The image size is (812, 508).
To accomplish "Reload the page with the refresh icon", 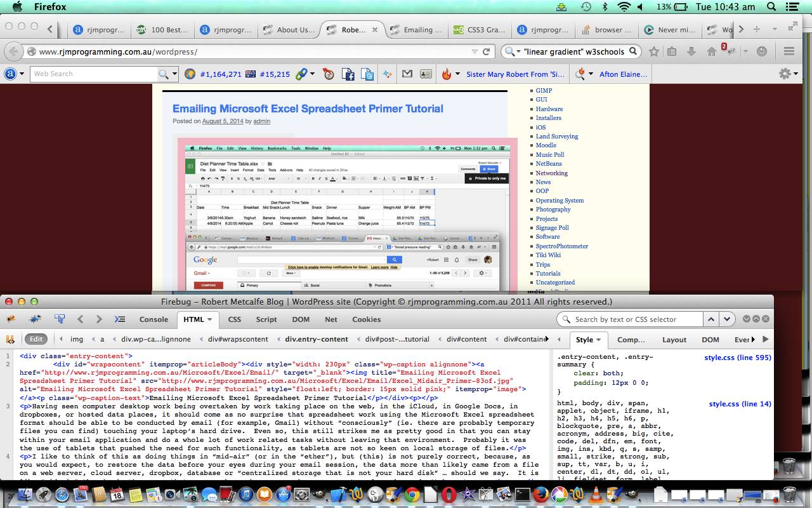I will [x=487, y=51].
